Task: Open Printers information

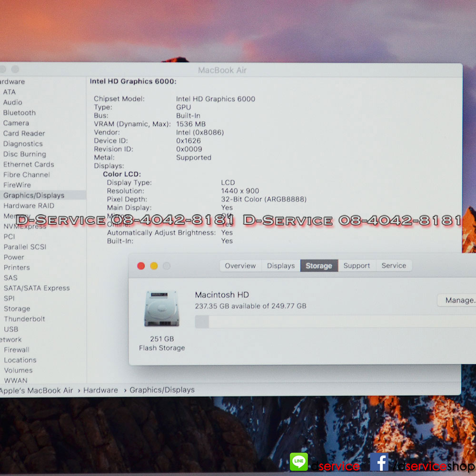Action: pos(17,268)
